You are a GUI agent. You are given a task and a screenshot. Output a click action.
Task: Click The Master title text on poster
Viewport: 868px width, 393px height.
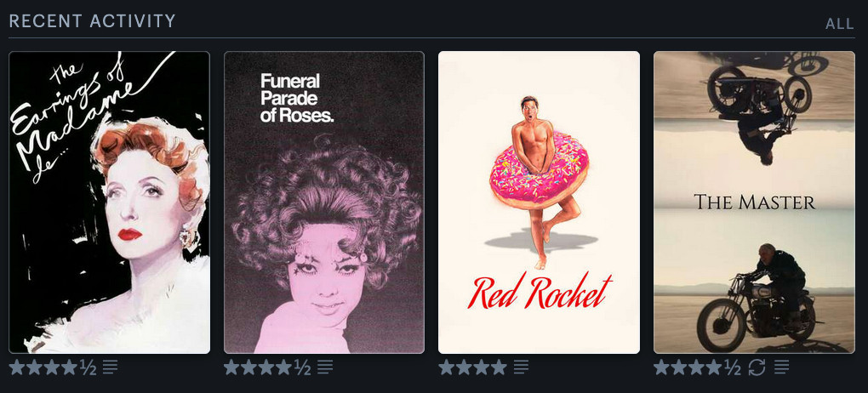click(755, 202)
